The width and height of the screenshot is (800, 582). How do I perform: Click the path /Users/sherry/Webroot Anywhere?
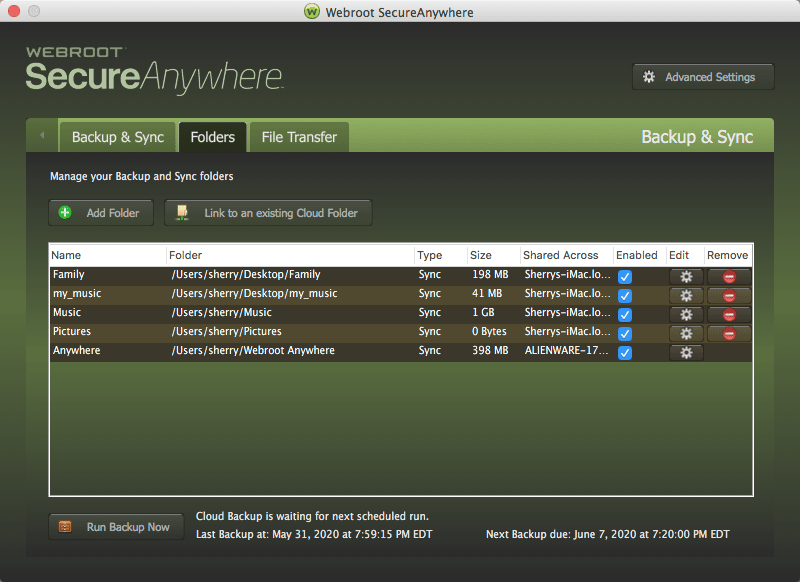tap(253, 350)
